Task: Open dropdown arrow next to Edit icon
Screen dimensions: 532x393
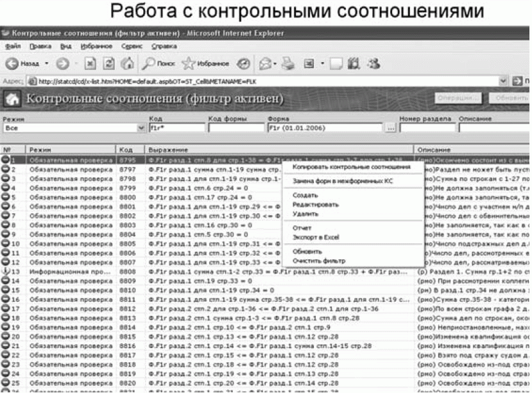Action: [322, 64]
